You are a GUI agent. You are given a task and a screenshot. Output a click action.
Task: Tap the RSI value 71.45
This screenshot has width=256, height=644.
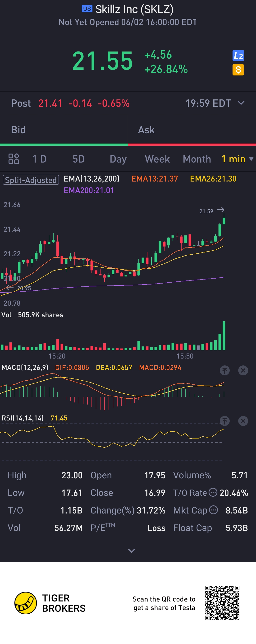59,418
